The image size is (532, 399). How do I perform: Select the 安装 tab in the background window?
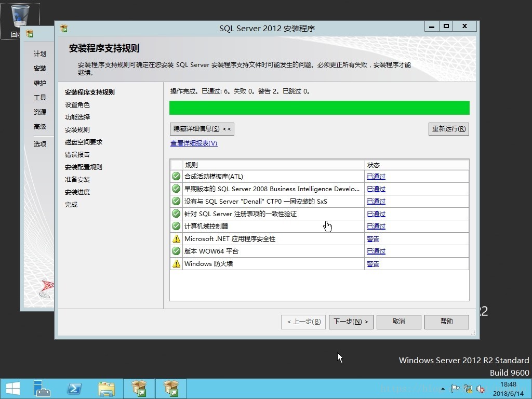point(39,68)
